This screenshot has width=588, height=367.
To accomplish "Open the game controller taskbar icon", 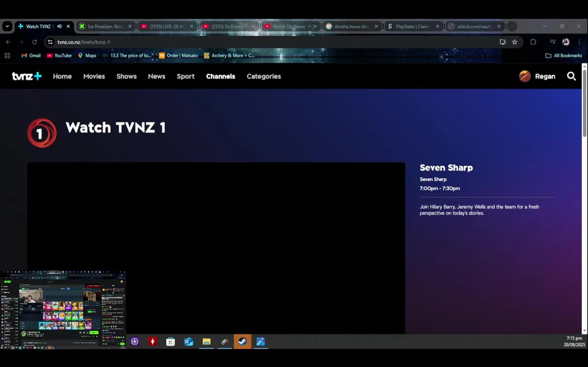I will 225,342.
